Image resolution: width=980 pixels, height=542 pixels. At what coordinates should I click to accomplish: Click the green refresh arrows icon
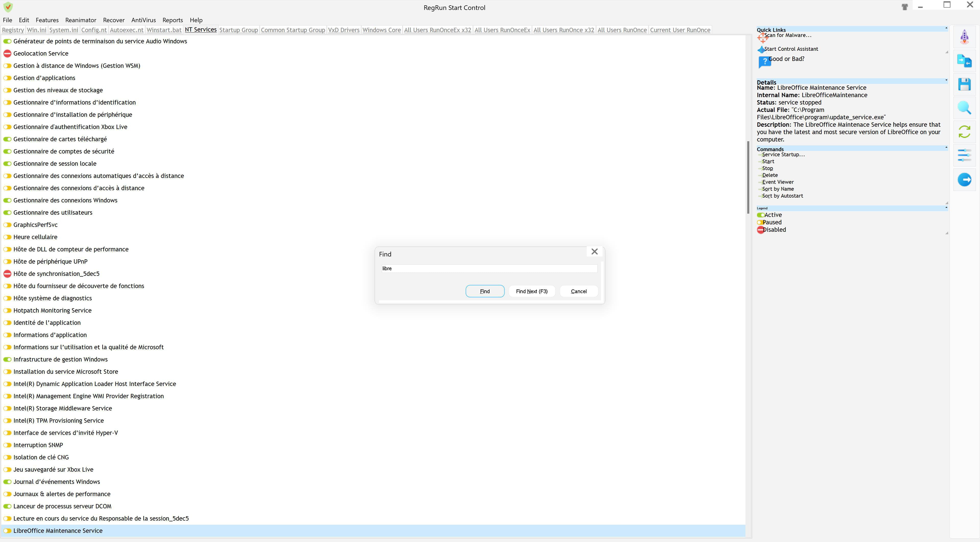pos(964,132)
